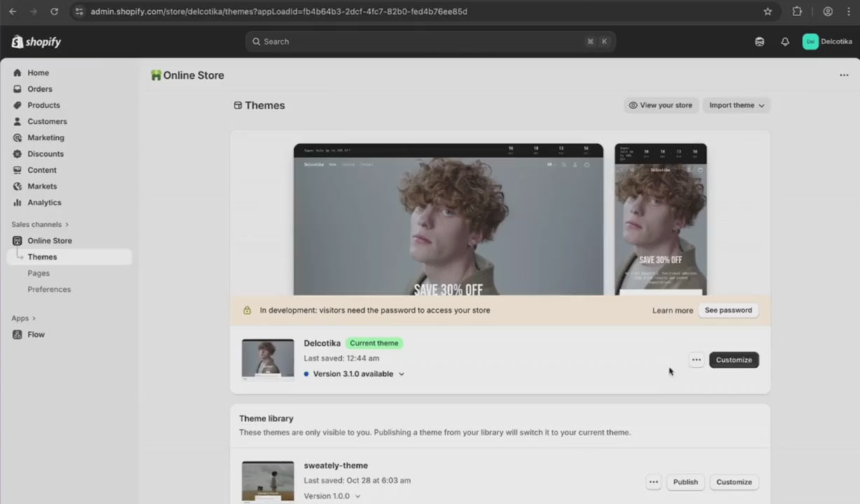Click the Shopify logo in header

36,42
